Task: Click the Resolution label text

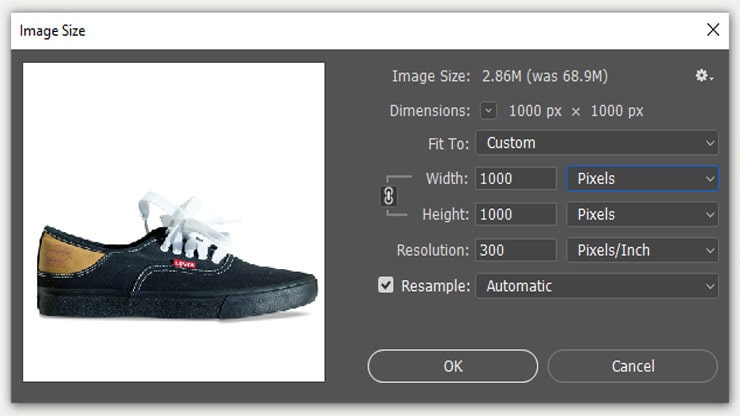Action: 430,250
